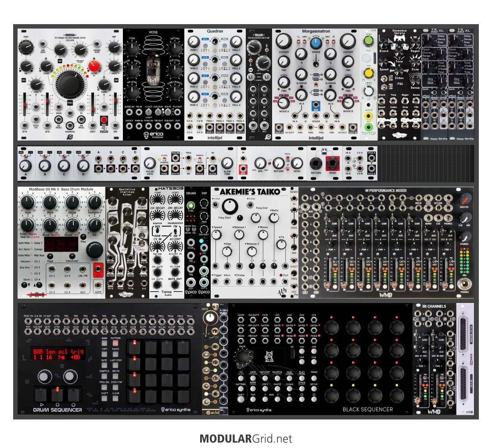492x448 pixels.
Task: Toggle the Skin/Liquid/Metal switch on Basimilus Iteritas
Action: (x=143, y=235)
